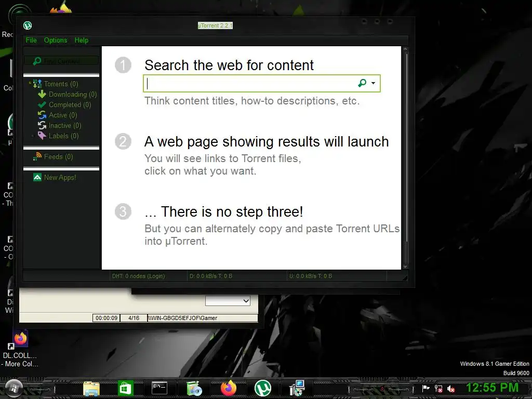
Task: Open the Windows Store taskbar icon
Action: click(x=126, y=388)
